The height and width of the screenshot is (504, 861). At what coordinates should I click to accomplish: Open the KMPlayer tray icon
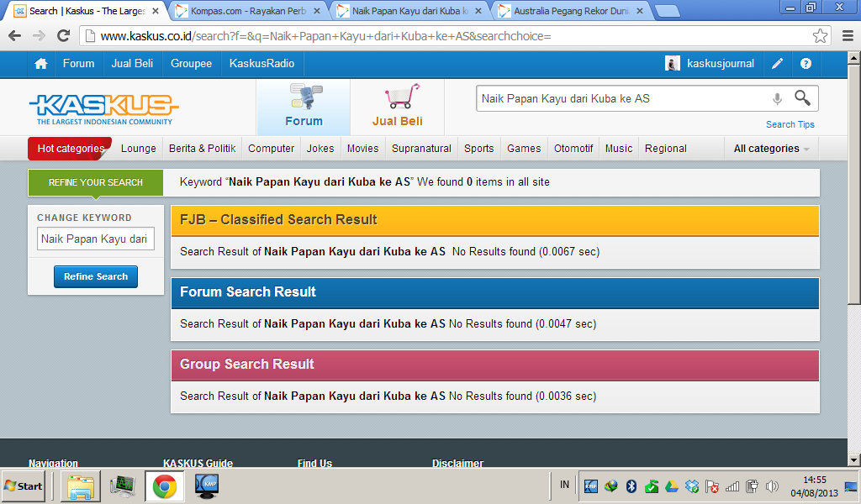tap(591, 486)
